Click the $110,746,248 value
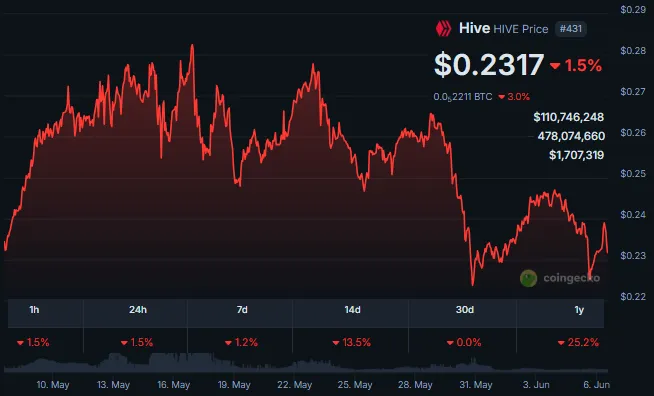 point(568,117)
